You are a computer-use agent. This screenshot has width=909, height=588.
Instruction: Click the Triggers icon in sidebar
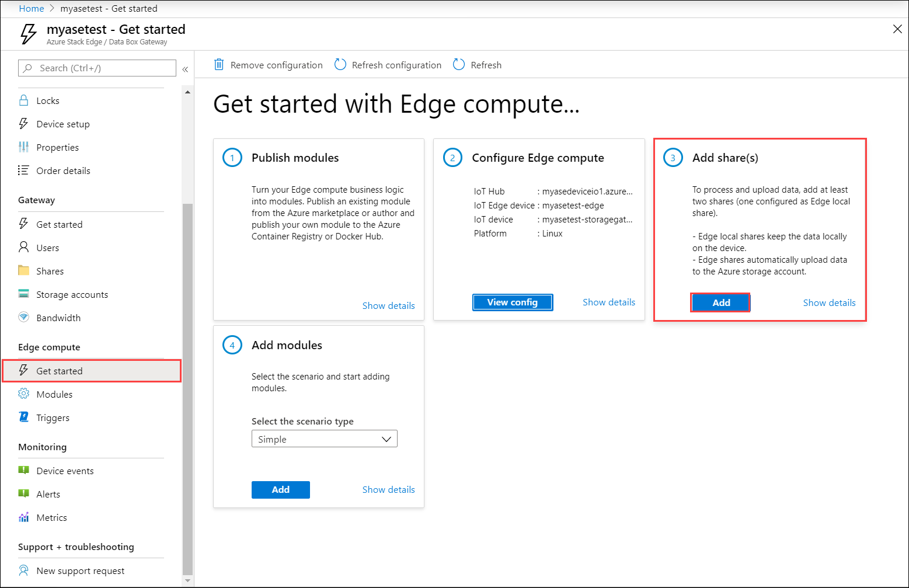(24, 417)
